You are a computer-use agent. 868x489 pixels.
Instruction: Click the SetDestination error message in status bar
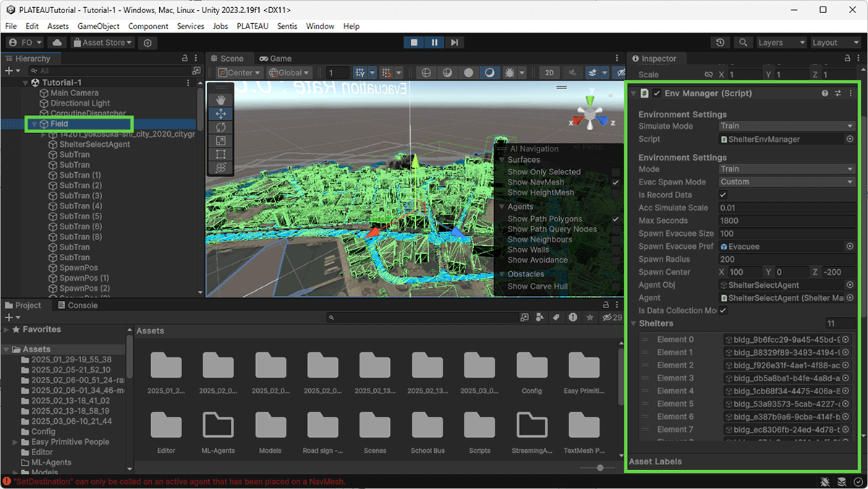[x=179, y=482]
